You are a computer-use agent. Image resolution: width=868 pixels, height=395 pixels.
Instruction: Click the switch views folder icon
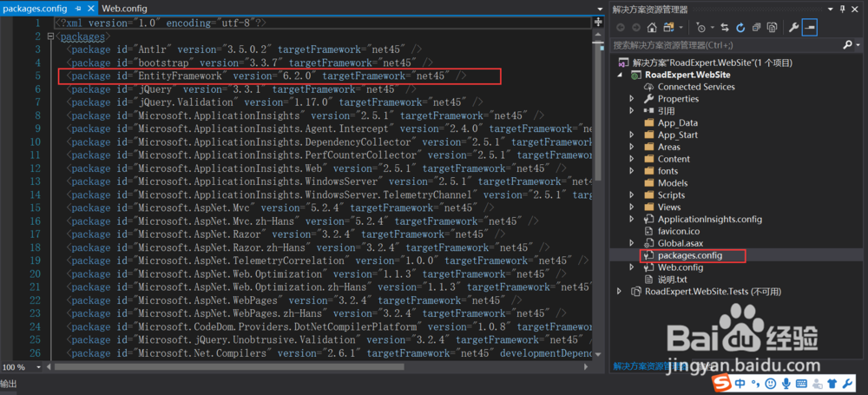click(x=668, y=27)
